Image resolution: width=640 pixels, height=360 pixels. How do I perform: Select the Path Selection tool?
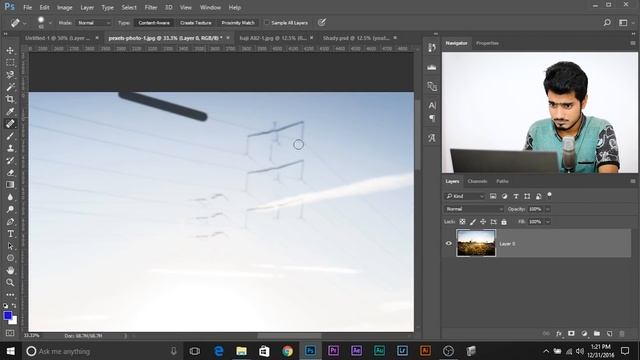[x=10, y=246]
